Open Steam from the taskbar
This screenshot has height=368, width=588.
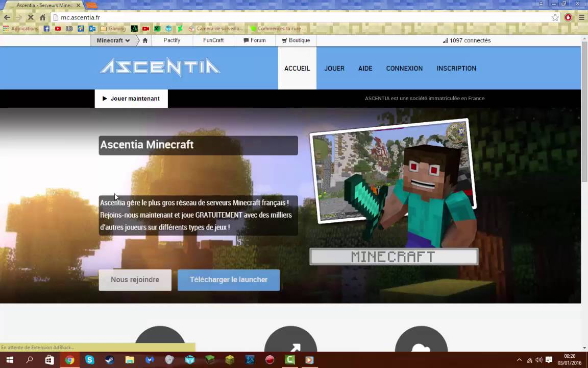[110, 360]
